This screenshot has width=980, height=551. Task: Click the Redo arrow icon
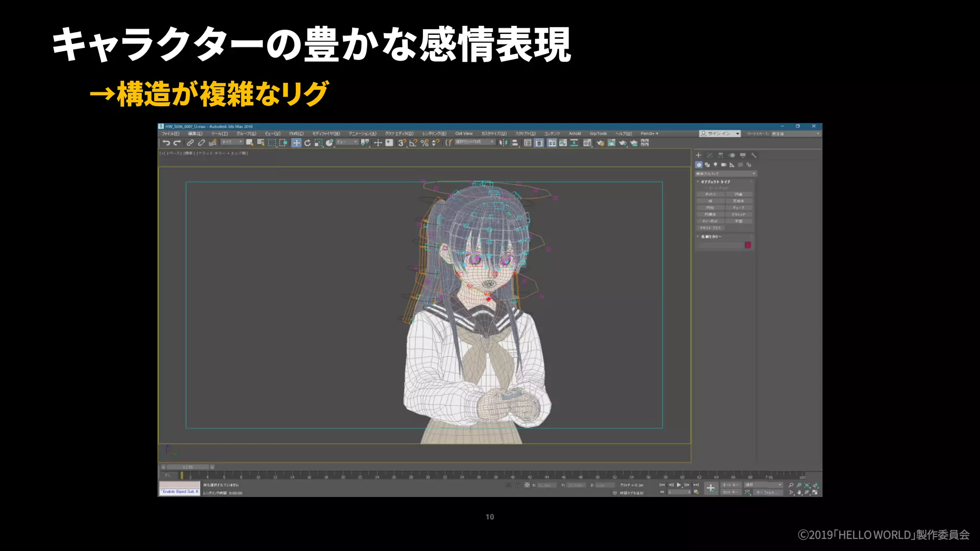pos(177,143)
